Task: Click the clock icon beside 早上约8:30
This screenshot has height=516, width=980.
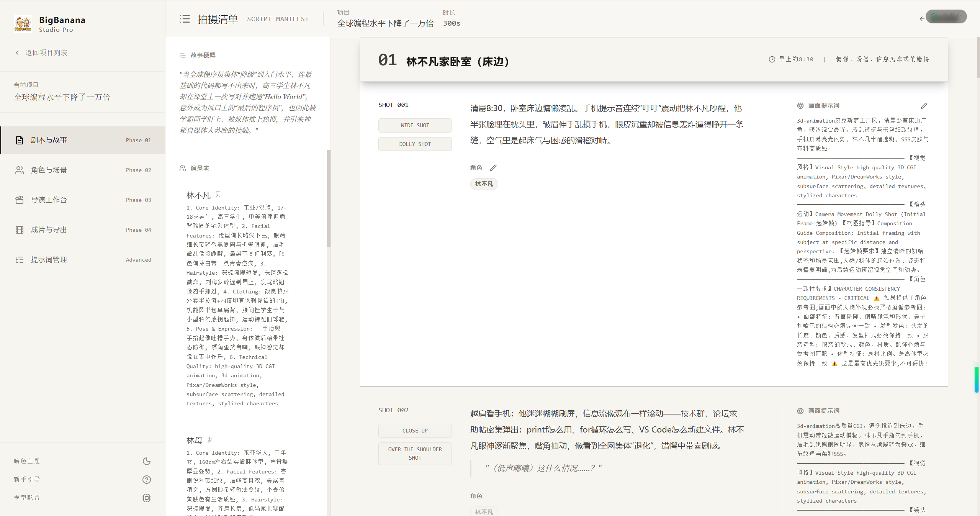Action: (x=772, y=59)
